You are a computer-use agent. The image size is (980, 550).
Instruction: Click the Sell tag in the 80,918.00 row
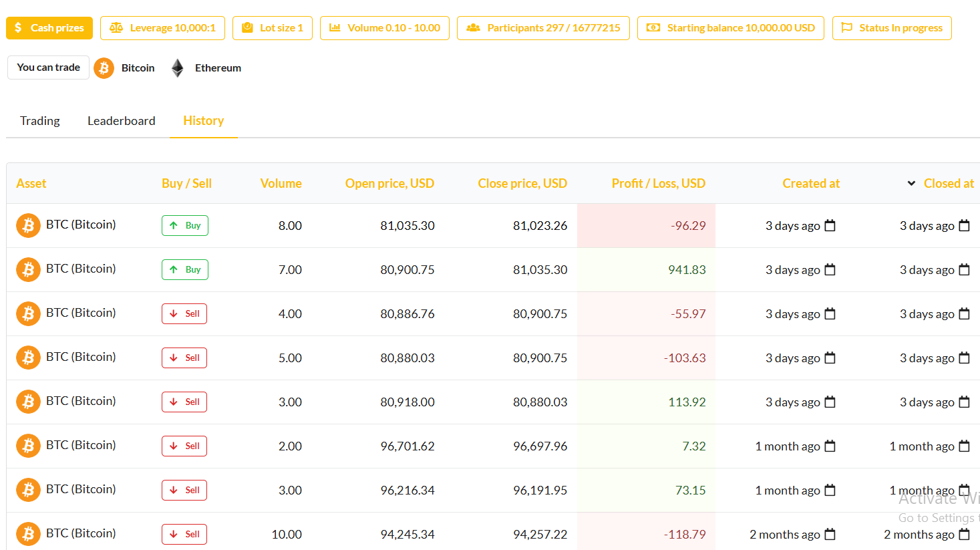tap(184, 402)
